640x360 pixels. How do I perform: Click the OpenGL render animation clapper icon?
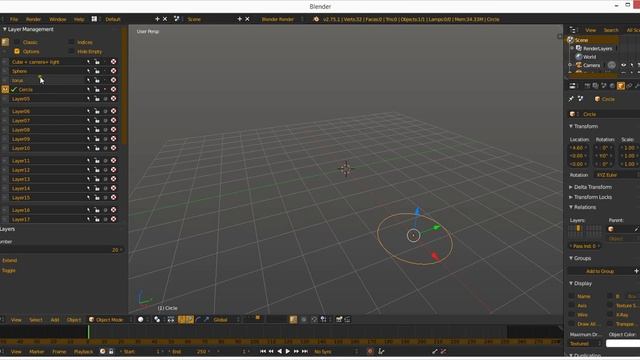(347, 320)
